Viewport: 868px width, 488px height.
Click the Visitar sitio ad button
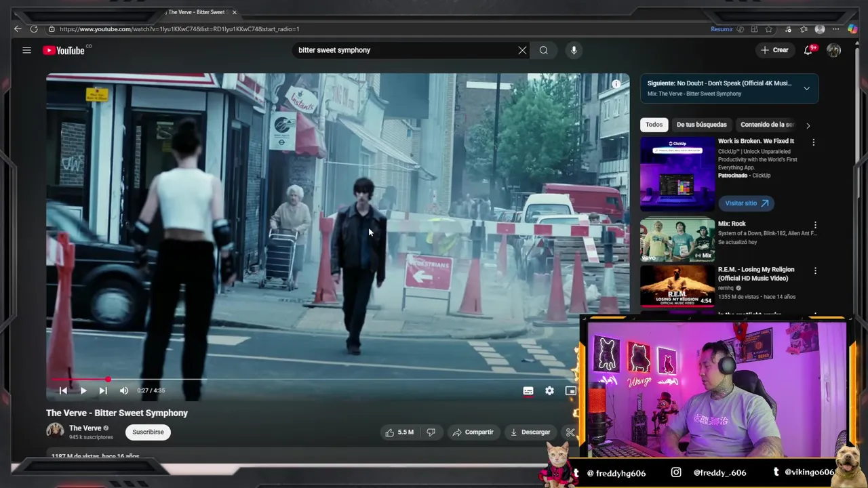[x=746, y=203]
